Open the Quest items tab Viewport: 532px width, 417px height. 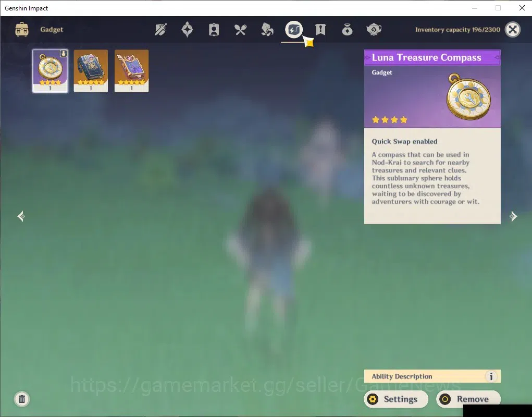click(320, 30)
